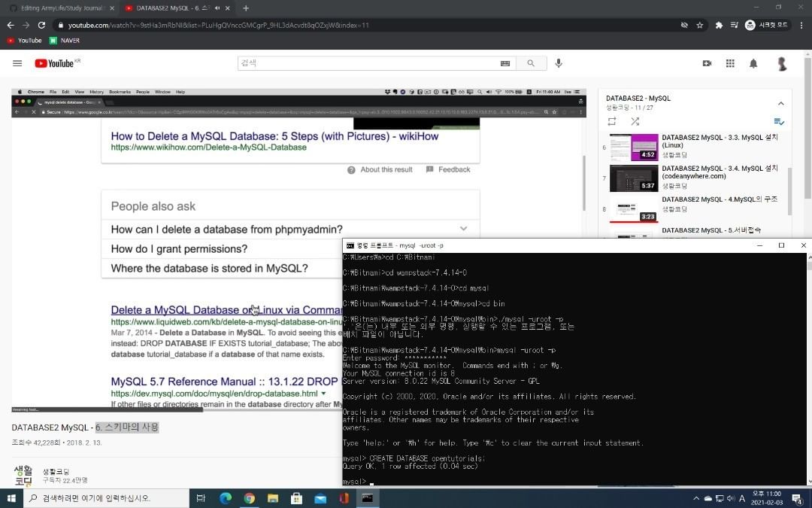
Task: Click the Chrome forward arrow
Action: tap(26, 25)
